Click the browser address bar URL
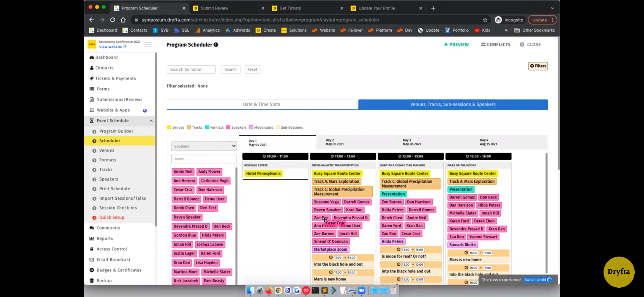 pos(260,20)
